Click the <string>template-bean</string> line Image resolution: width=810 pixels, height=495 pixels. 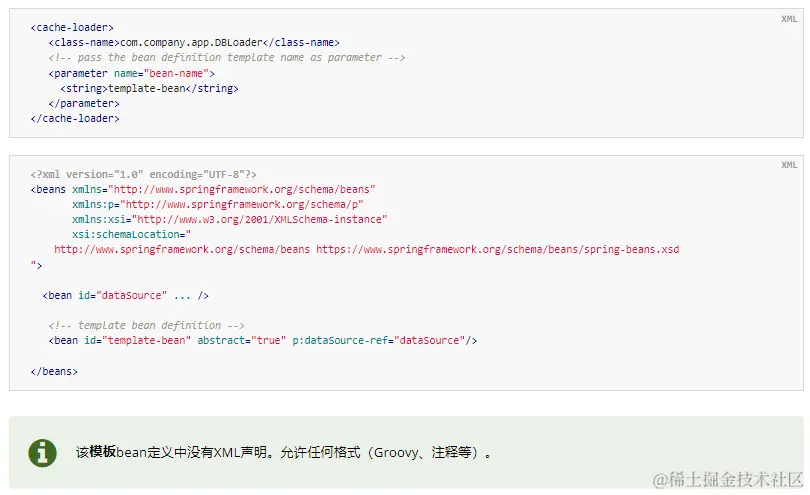click(149, 88)
